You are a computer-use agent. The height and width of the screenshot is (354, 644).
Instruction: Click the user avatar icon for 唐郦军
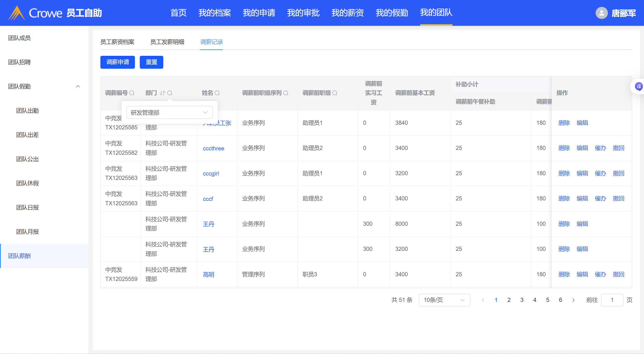pos(601,13)
